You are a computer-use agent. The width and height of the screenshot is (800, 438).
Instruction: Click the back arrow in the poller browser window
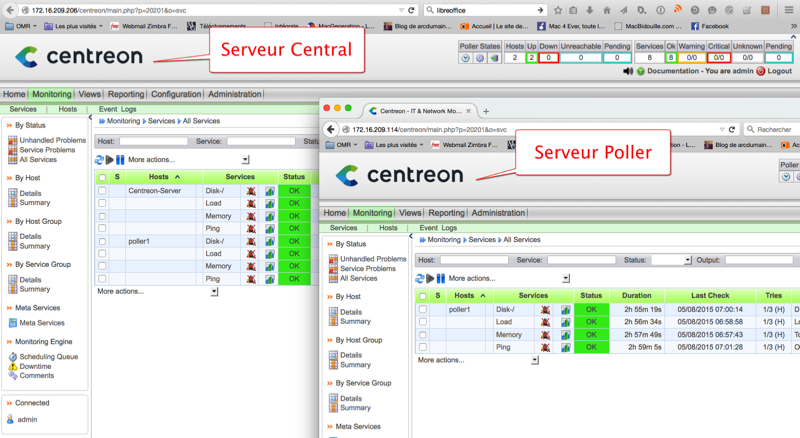331,129
